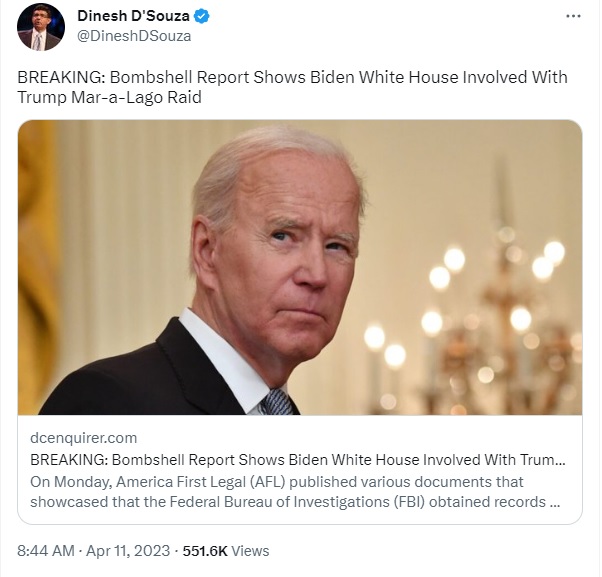
Task: Click the Dinesh D'Souza display name
Action: point(133,16)
